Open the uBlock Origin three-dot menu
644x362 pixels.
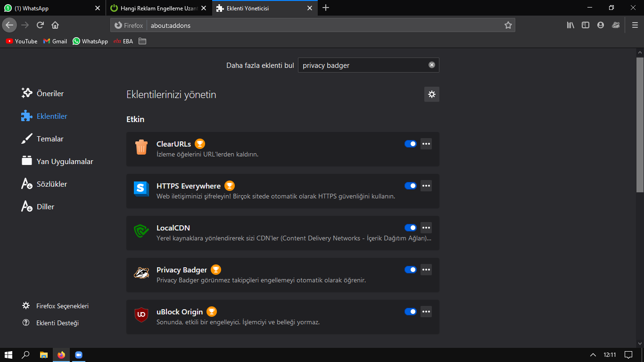pyautogui.click(x=426, y=312)
